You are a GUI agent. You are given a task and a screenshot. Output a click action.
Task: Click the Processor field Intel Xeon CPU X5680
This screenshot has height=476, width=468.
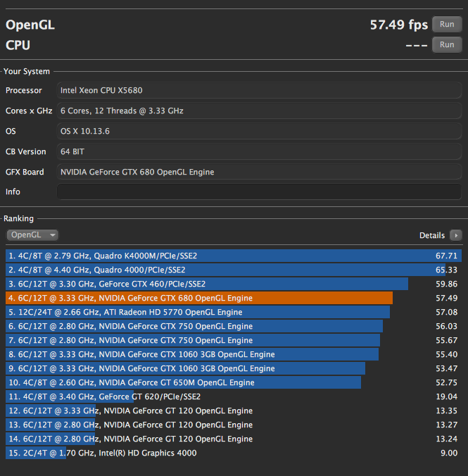259,90
